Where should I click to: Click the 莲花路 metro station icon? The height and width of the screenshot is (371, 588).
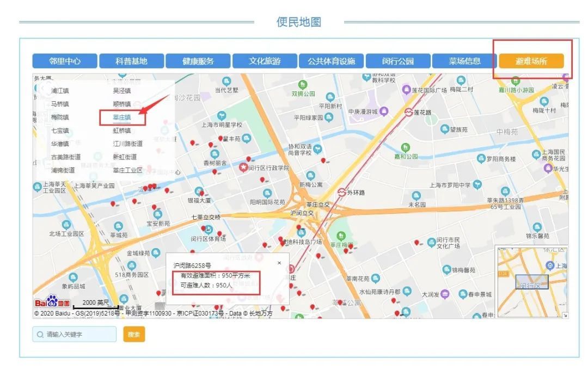point(408,112)
